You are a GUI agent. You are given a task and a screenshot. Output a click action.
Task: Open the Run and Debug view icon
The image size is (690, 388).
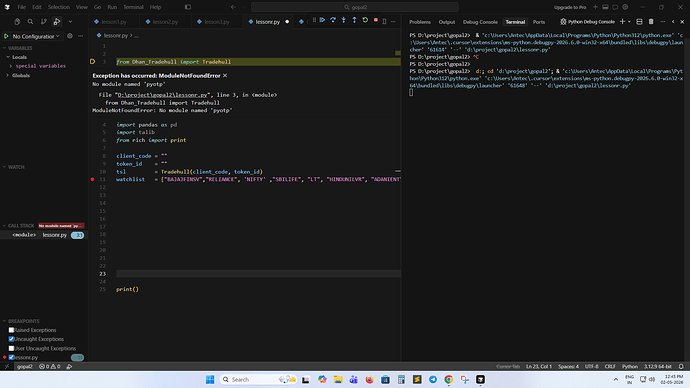(x=57, y=22)
